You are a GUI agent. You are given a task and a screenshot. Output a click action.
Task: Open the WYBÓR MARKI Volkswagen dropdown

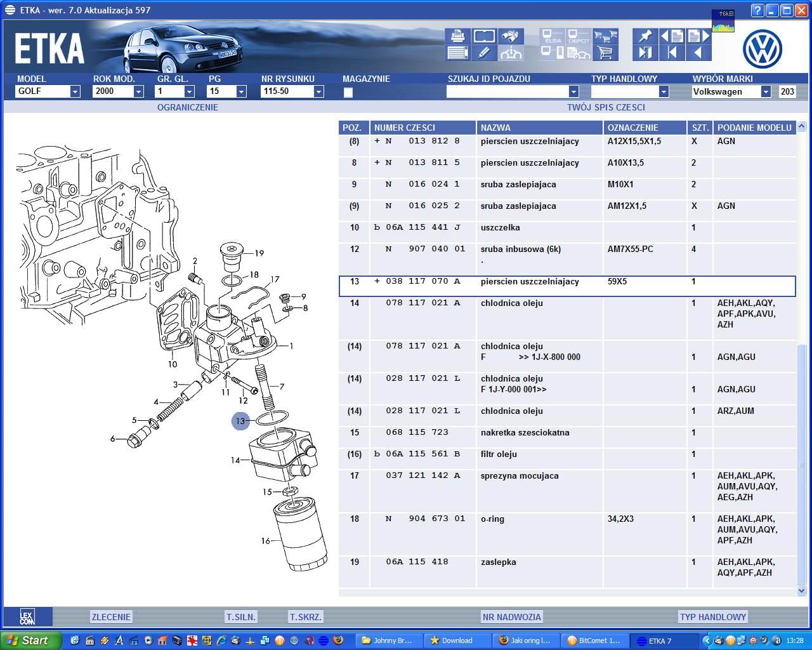pos(766,91)
